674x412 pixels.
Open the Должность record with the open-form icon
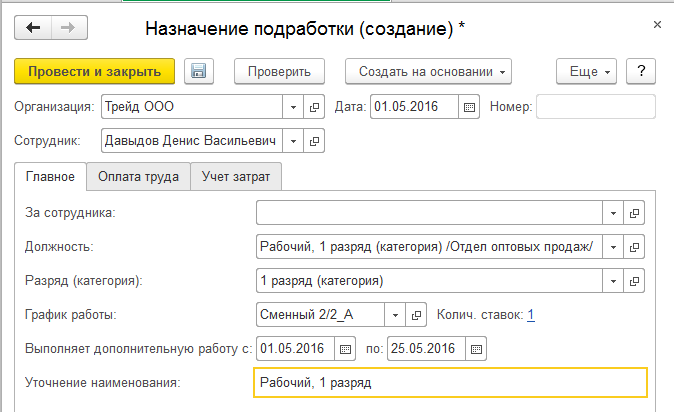click(x=634, y=247)
